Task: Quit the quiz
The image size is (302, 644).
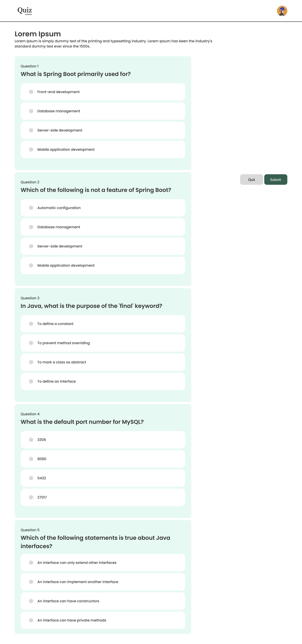Action: point(251,180)
